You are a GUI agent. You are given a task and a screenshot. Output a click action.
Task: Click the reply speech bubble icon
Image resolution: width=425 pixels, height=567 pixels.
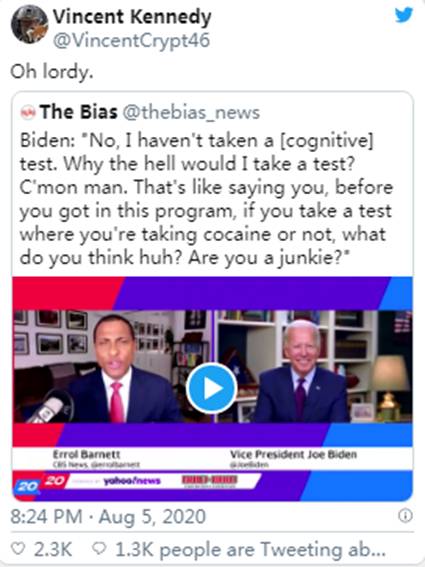99,549
